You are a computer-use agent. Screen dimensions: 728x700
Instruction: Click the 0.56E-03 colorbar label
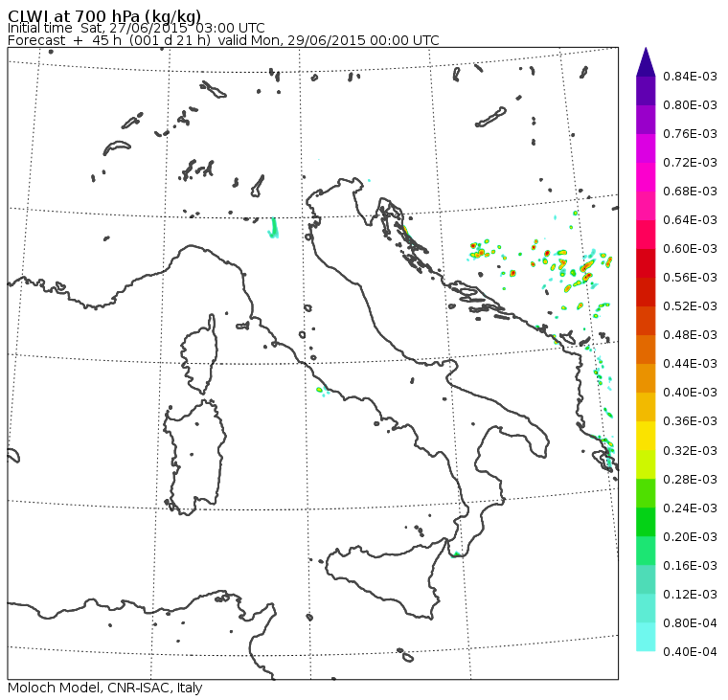(690, 278)
